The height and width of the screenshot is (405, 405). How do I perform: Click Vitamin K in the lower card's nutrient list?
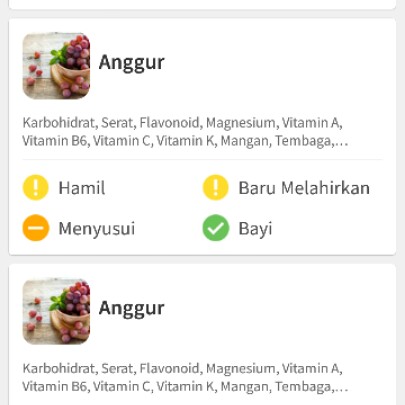coord(185,386)
